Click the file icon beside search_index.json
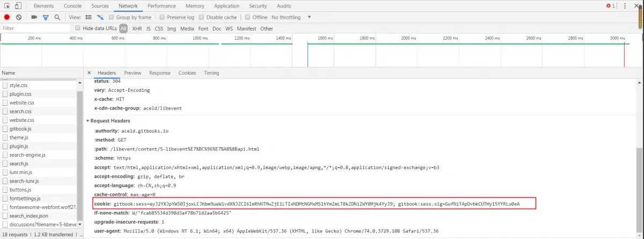 coord(5,215)
